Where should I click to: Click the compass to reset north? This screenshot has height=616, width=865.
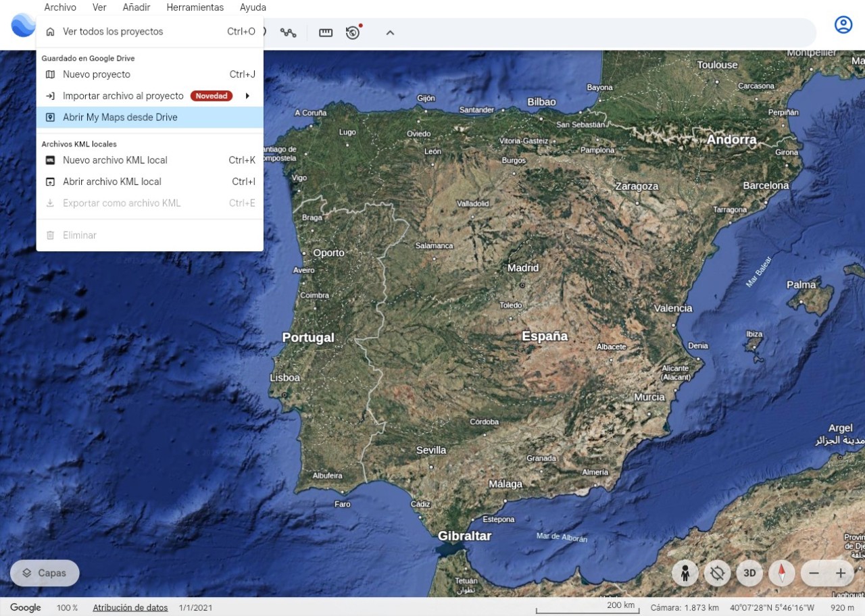tap(782, 573)
